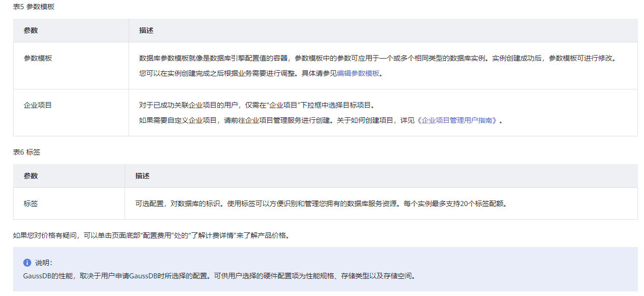This screenshot has width=644, height=296.
Task: Click the sentence starting 如果您对价格有疑问
Action: pyautogui.click(x=151, y=235)
